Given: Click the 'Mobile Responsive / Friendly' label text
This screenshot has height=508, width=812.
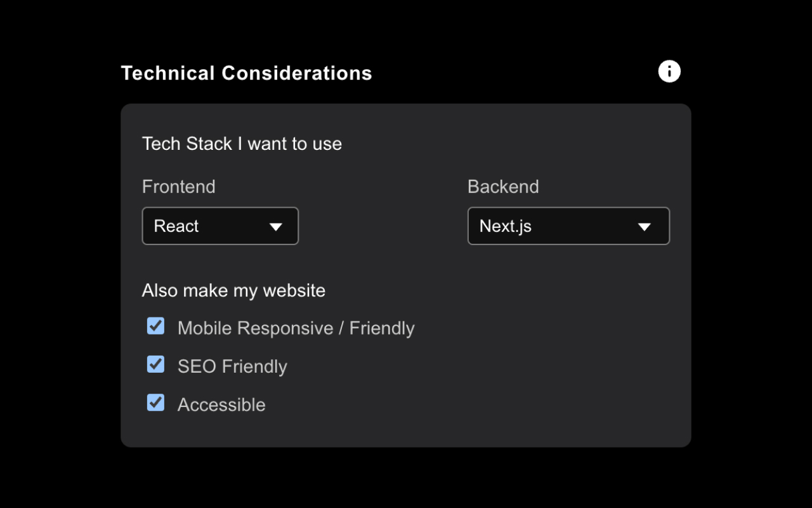Looking at the screenshot, I should tap(296, 328).
